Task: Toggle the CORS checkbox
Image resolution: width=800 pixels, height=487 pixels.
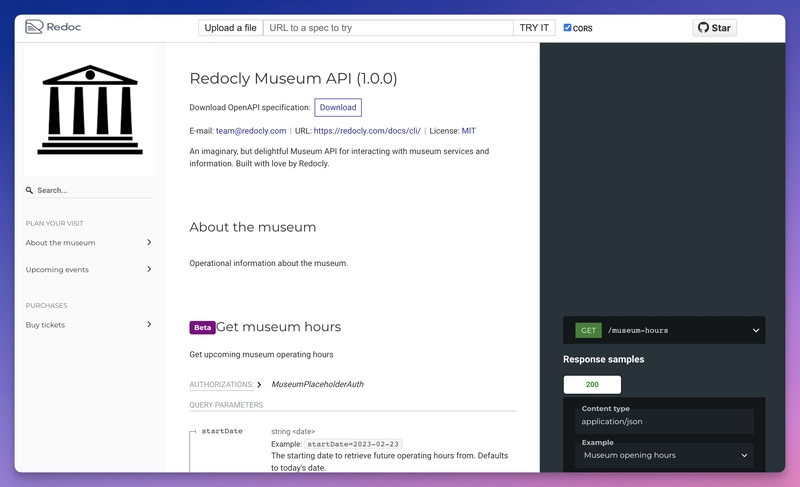Action: pyautogui.click(x=567, y=28)
